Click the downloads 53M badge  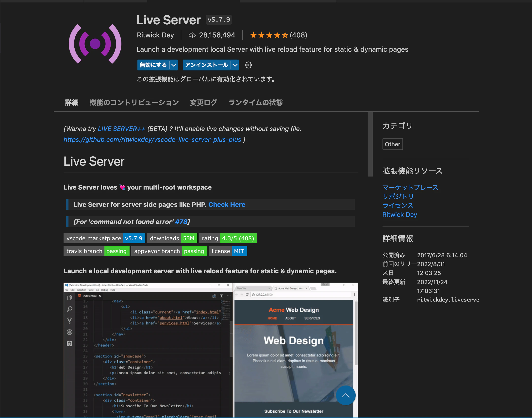tap(172, 238)
